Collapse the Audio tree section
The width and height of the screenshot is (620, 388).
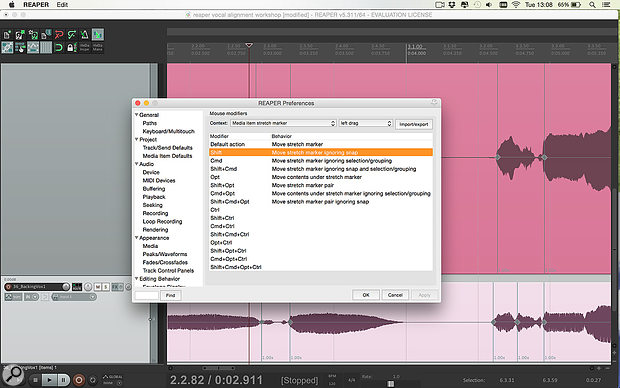pos(136,164)
